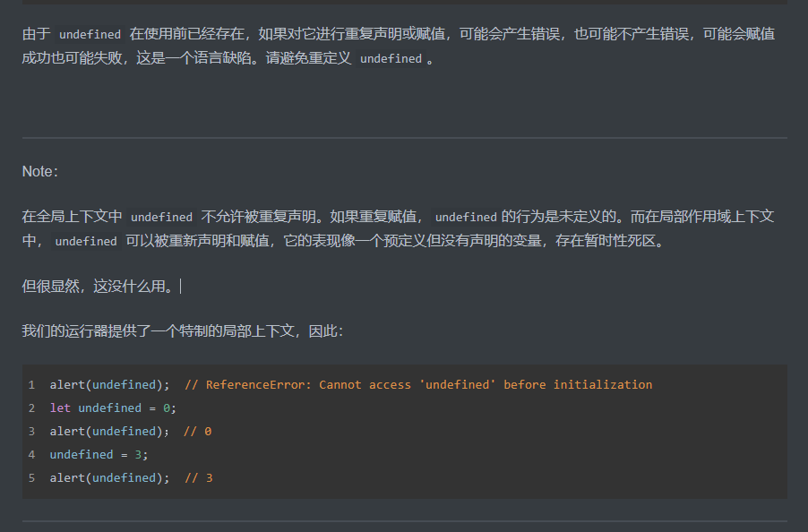Click the phrase '存在暂时性死区。'
808x532 pixels.
[x=612, y=241]
